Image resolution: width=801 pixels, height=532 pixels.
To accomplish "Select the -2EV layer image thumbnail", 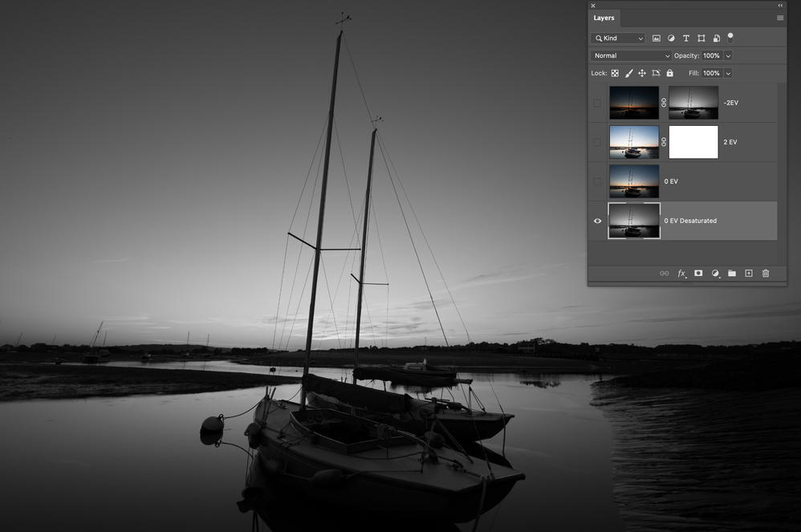I will tap(634, 103).
